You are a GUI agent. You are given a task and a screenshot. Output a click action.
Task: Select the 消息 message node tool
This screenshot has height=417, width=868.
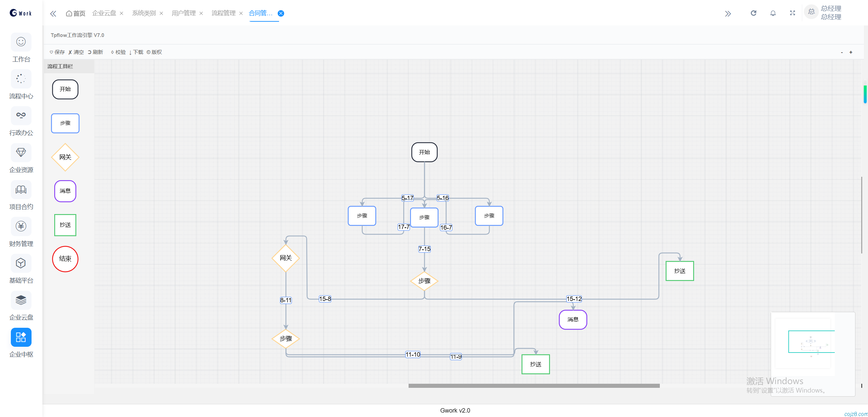65,191
